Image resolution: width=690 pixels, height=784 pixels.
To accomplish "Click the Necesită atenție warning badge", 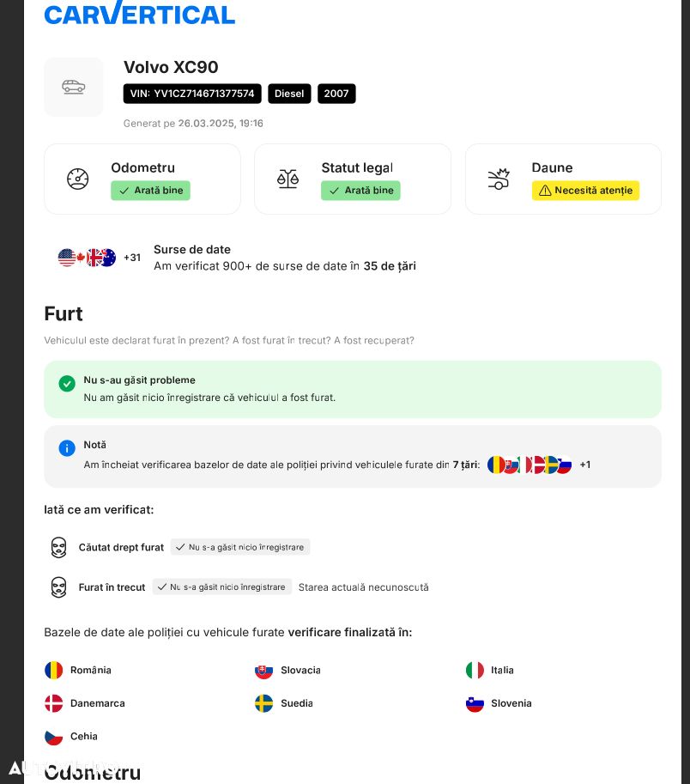I will pyautogui.click(x=585, y=191).
